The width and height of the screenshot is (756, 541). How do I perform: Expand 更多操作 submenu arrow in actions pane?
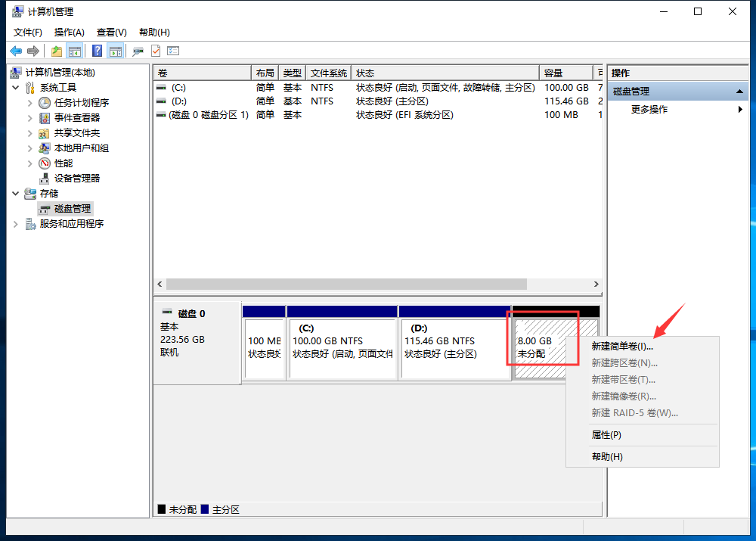pyautogui.click(x=740, y=110)
